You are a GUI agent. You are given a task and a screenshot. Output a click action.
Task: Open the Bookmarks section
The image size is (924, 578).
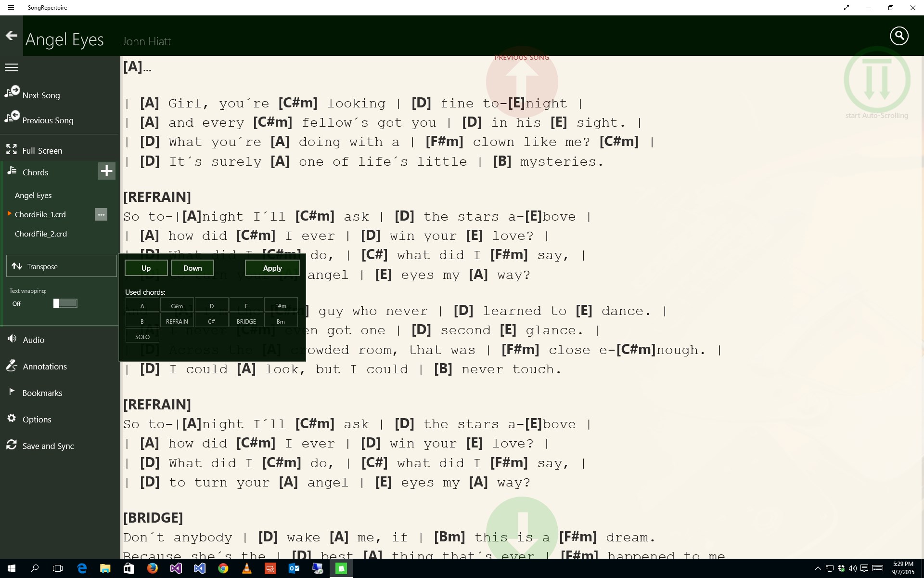click(x=42, y=393)
